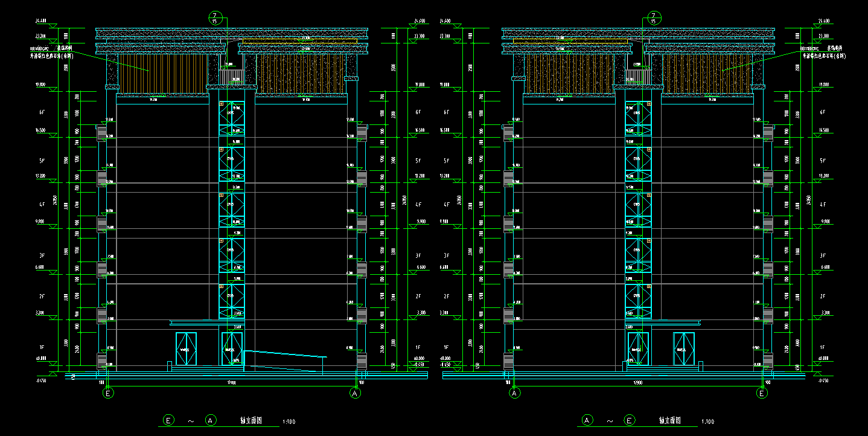Select the 7/15 axis bubble above right elevation
Screen dimensions: 868x436
click(x=654, y=17)
